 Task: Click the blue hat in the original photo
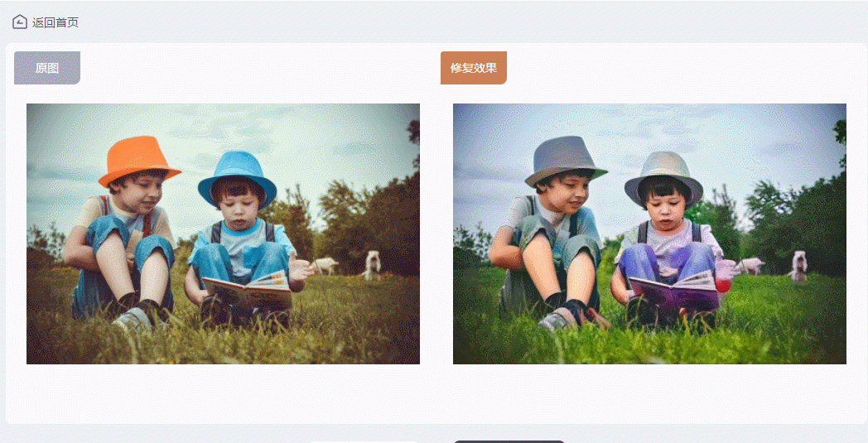tap(237, 176)
